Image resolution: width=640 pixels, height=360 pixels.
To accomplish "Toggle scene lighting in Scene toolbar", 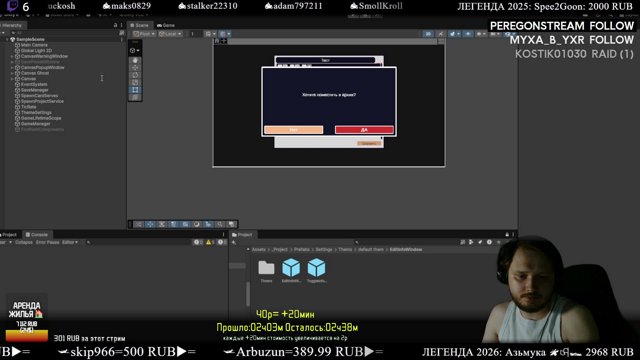I will [440, 34].
